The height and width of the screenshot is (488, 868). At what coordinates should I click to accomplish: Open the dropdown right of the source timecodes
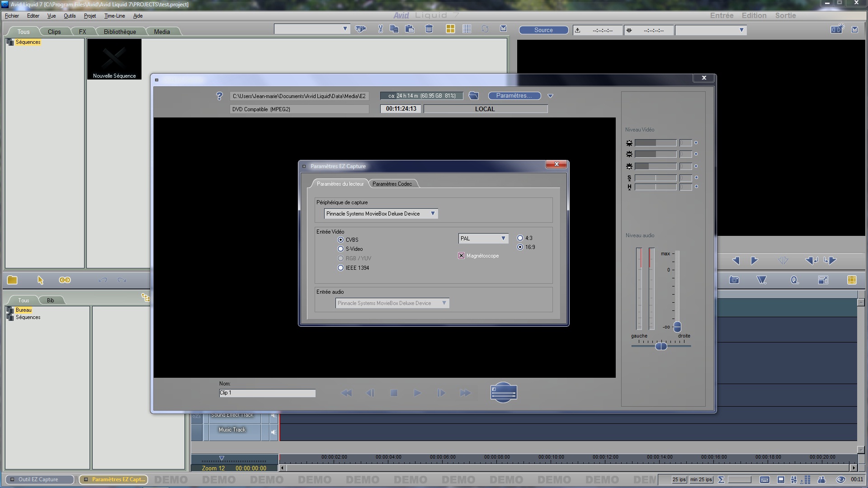(x=710, y=30)
